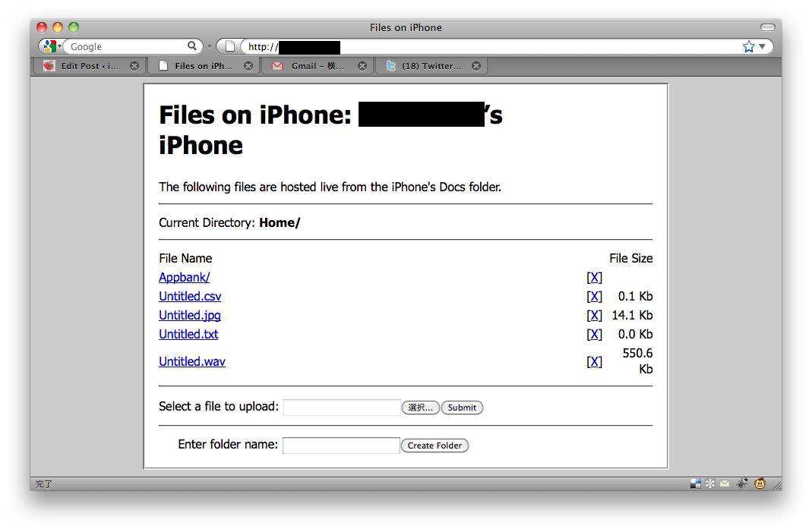The width and height of the screenshot is (812, 532).
Task: Click the yellow minimize window button
Action: pyautogui.click(x=58, y=27)
